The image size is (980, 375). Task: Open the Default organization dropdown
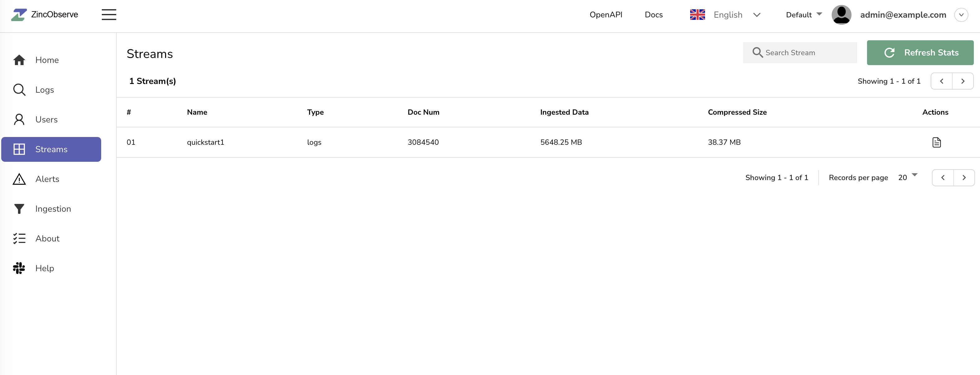click(803, 15)
